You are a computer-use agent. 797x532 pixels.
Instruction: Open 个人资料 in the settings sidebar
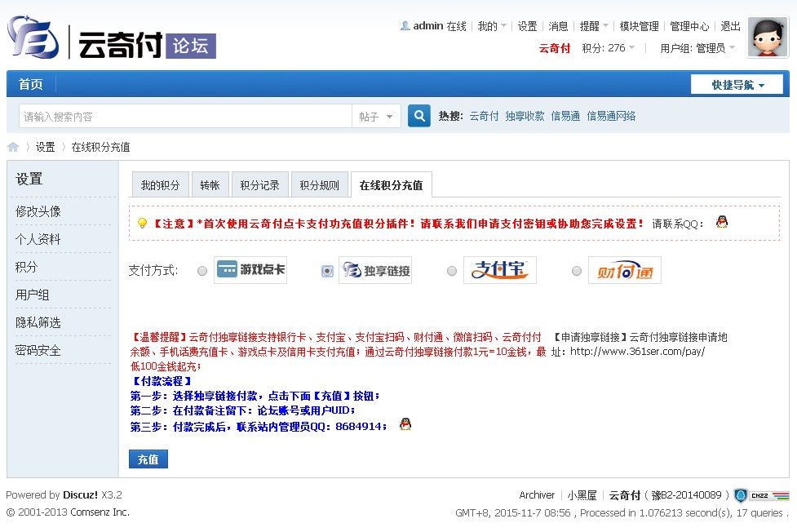[x=38, y=239]
